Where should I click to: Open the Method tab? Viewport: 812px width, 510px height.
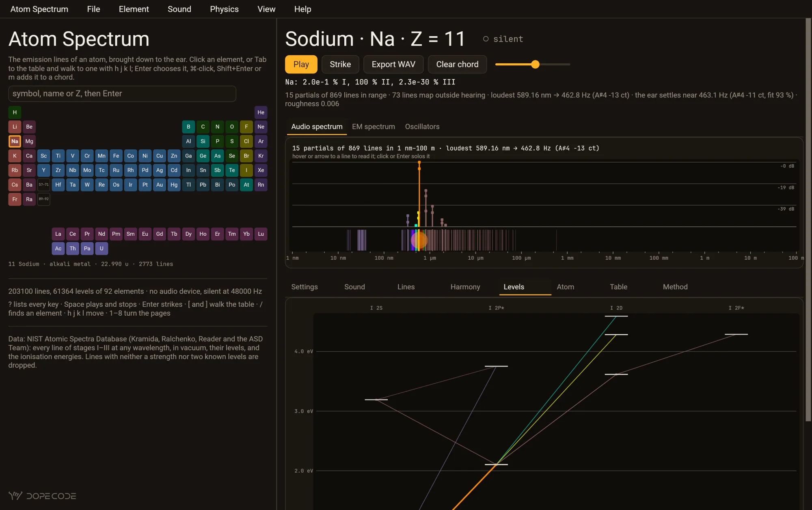675,287
